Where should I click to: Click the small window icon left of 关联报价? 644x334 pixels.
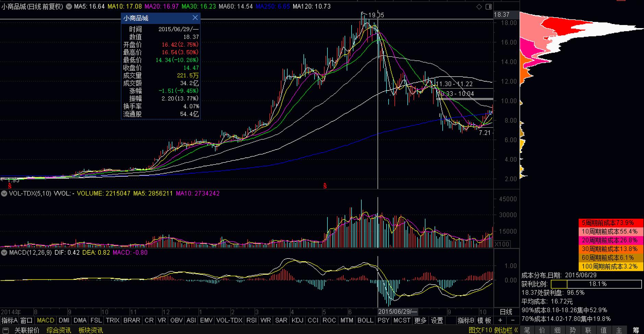pos(5,330)
